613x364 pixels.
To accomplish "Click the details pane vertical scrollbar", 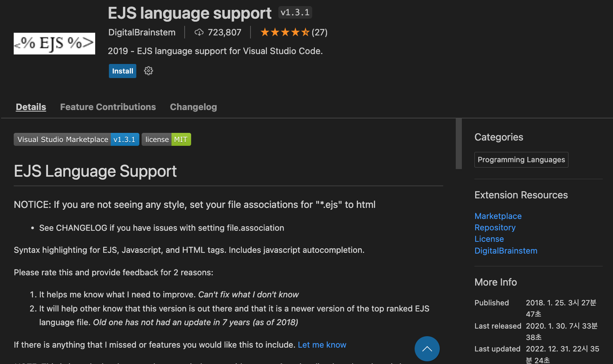I will coord(459,144).
